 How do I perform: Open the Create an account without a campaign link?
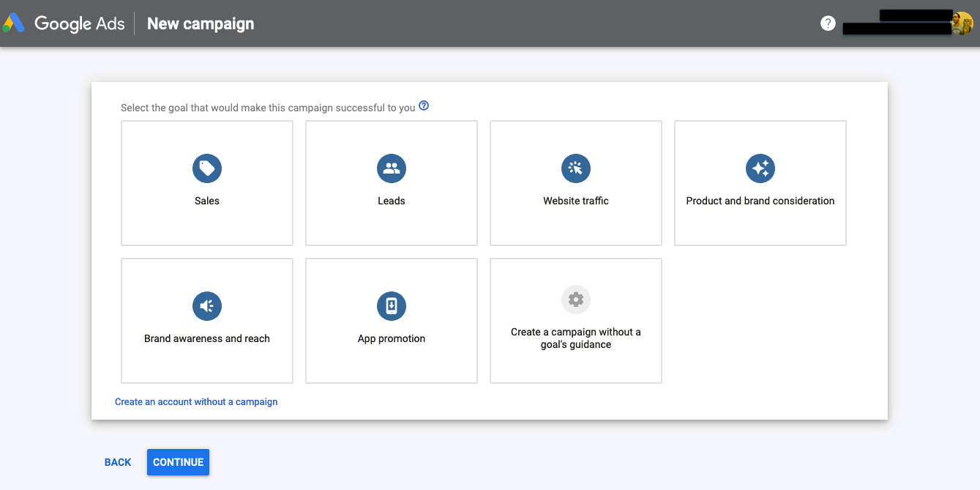[196, 401]
